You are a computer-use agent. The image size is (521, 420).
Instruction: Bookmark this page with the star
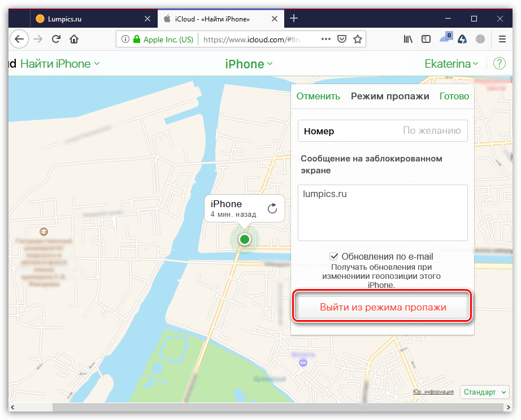[358, 39]
